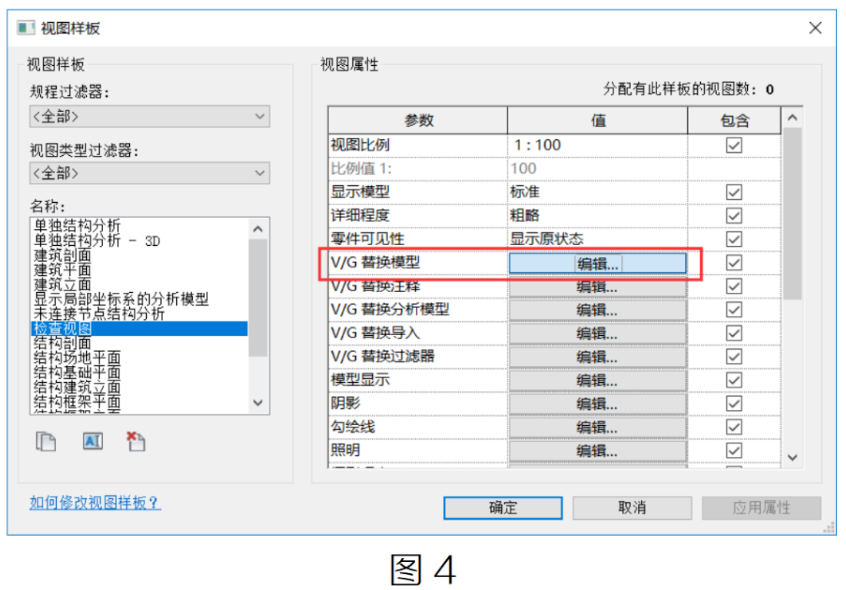Click up arrow of name list scrollbar
This screenshot has width=846, height=590.
click(258, 229)
